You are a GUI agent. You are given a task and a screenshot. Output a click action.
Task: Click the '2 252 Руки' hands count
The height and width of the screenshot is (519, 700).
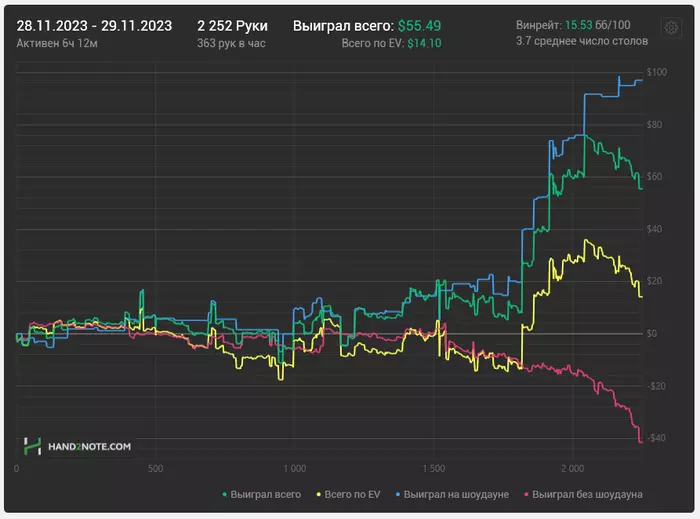pos(232,26)
